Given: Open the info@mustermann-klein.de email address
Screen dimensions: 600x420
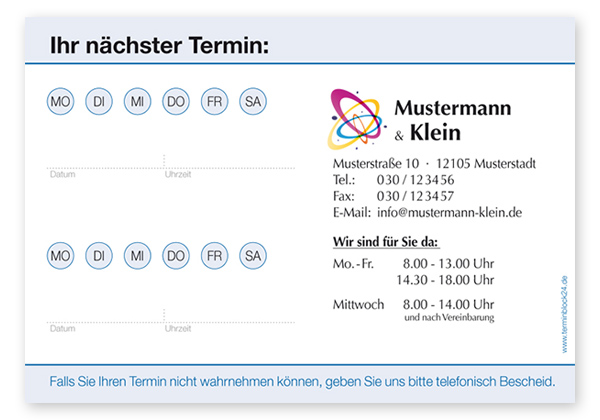Looking at the screenshot, I should (449, 213).
